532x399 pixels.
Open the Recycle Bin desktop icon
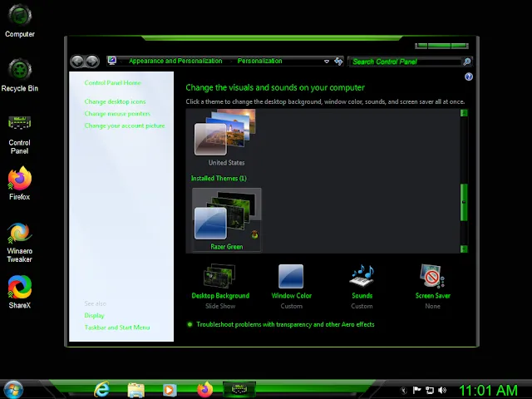(20, 75)
